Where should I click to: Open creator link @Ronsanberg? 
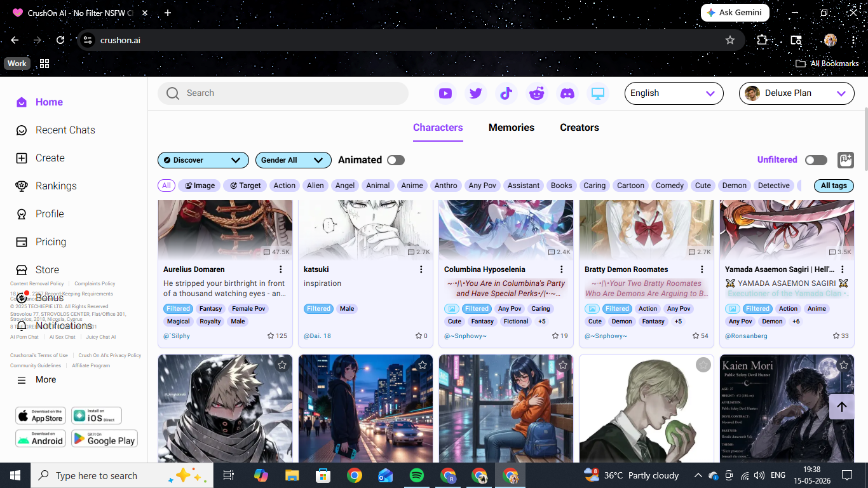click(x=746, y=336)
